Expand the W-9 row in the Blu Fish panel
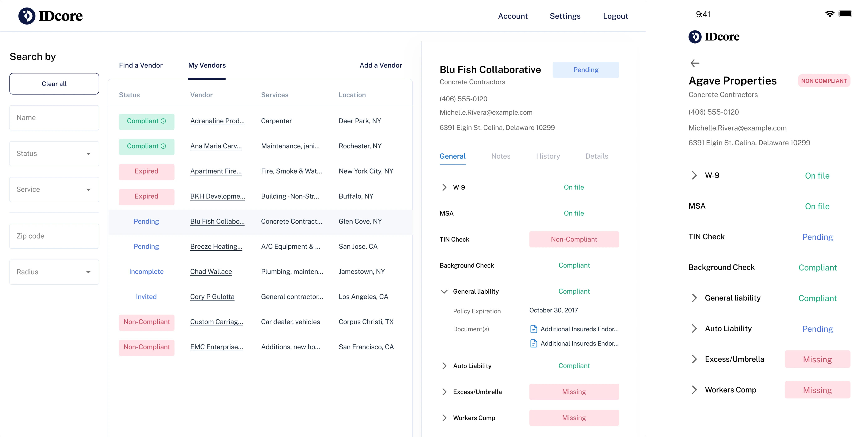This screenshot has height=437, width=868. [x=444, y=187]
